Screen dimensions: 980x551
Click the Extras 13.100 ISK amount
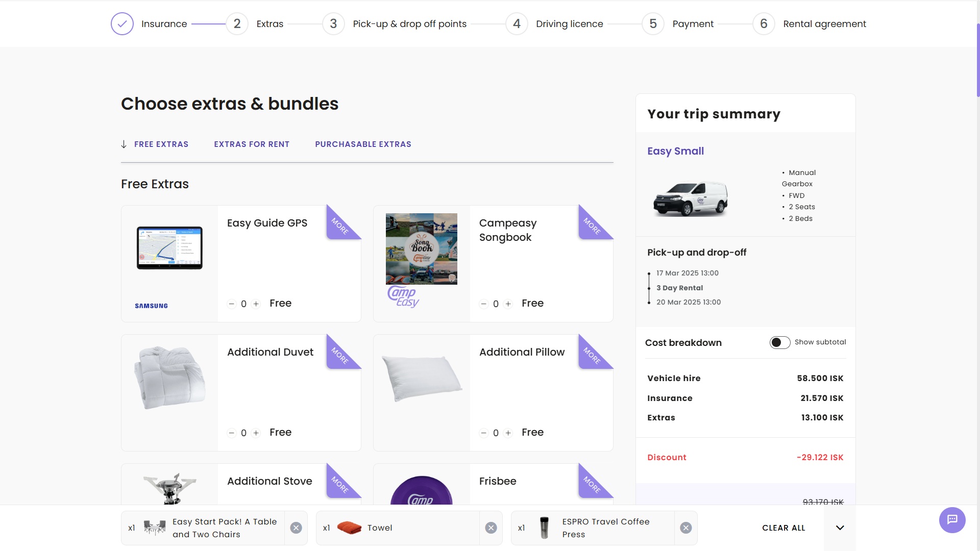point(822,418)
